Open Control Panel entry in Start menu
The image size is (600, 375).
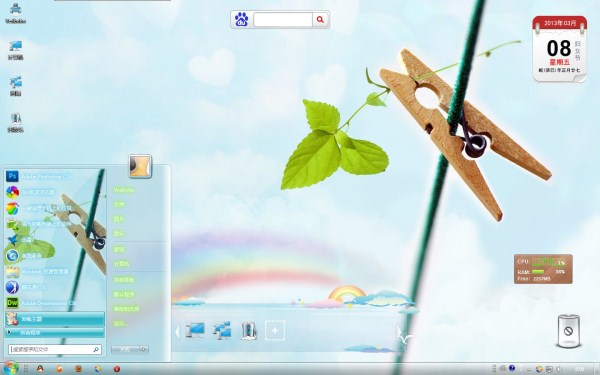pos(124,280)
